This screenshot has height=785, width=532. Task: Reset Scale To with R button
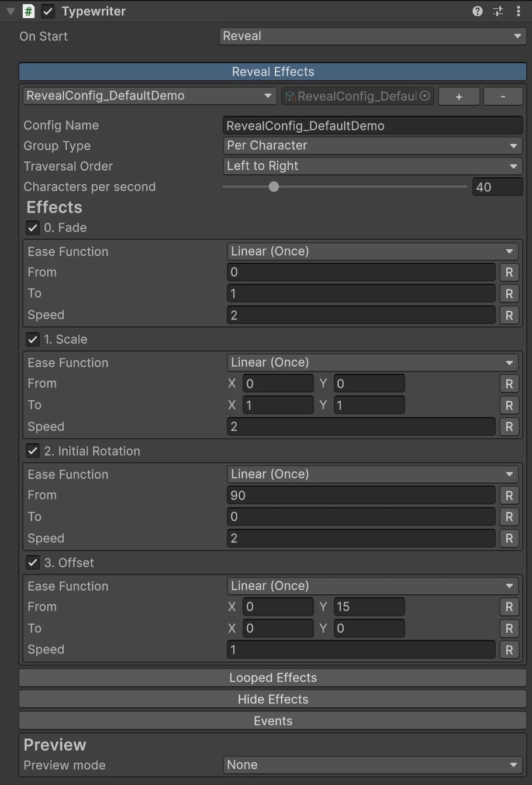click(x=509, y=405)
